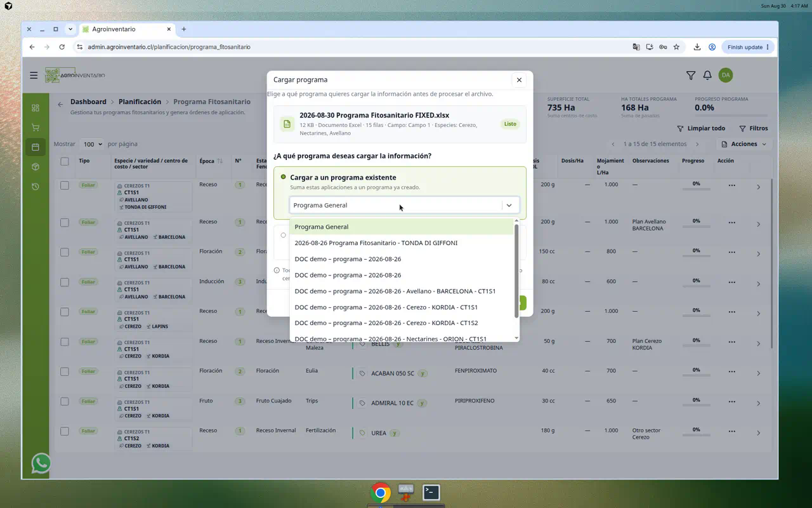Choose the 'Avellano - BARCELONA - CT1S1' program option
This screenshot has width=812, height=508.
tap(402, 291)
